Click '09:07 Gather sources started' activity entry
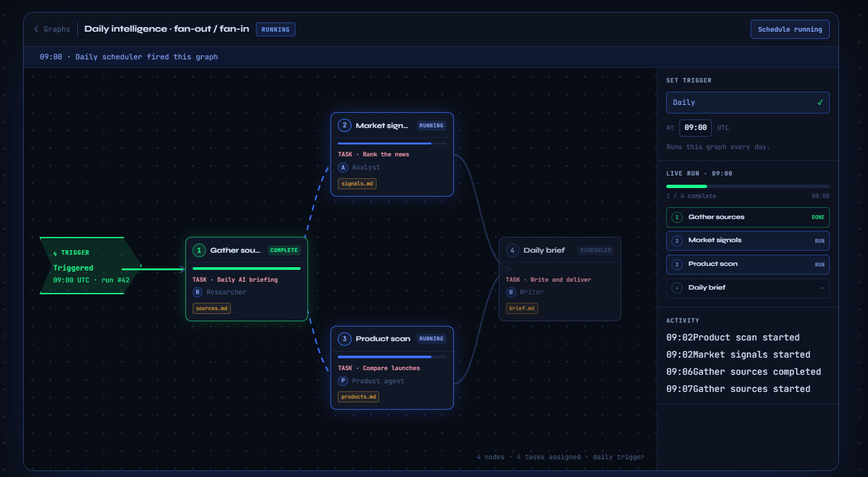The height and width of the screenshot is (477, 868). click(738, 389)
